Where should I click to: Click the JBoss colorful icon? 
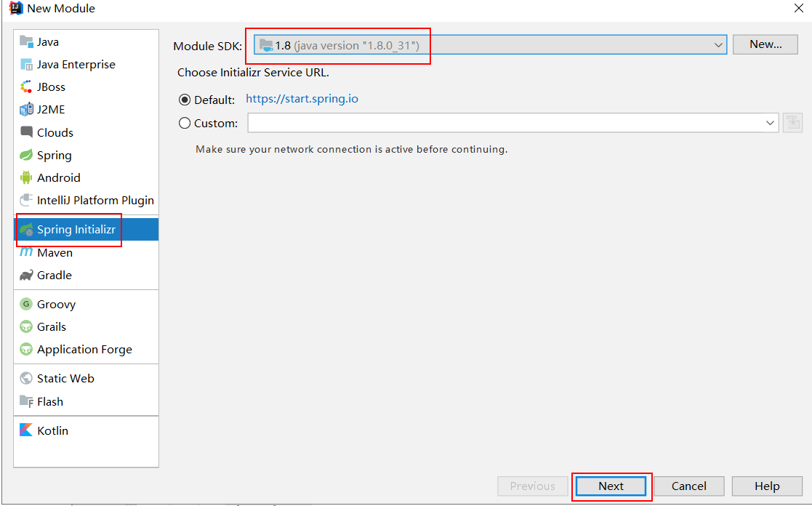(x=26, y=87)
